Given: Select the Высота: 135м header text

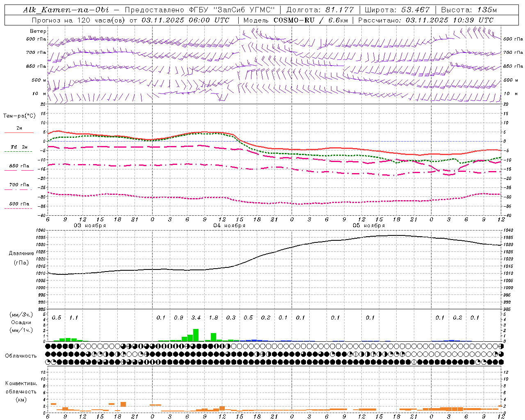Looking at the screenshot, I should (x=469, y=10).
